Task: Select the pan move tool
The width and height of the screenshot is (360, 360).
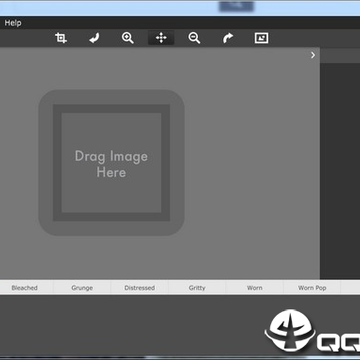Action: pos(161,38)
